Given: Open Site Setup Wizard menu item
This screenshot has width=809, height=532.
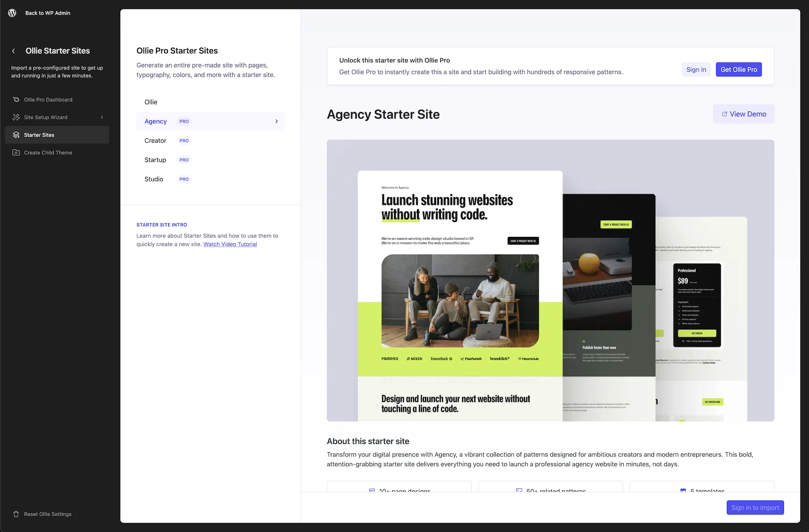Looking at the screenshot, I should tap(57, 117).
